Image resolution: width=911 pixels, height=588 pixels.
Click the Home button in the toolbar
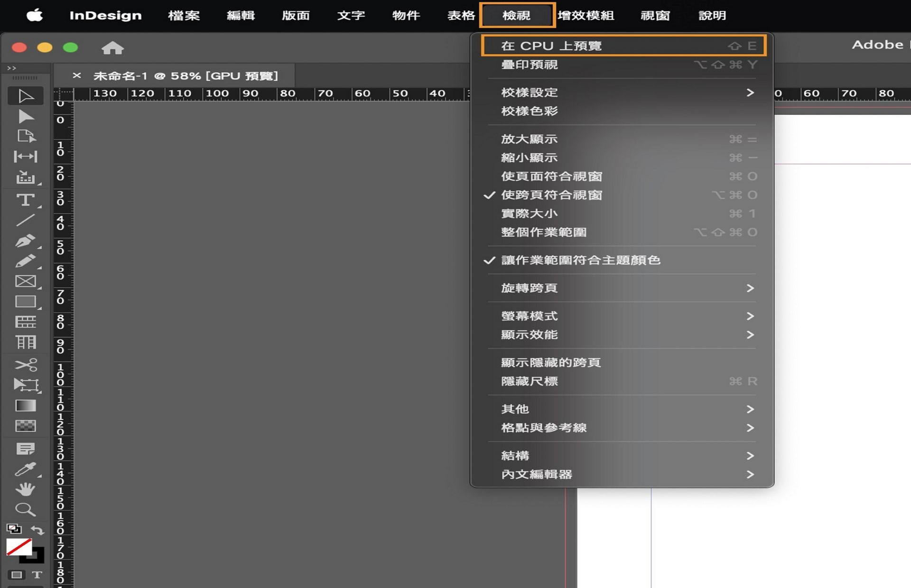[x=112, y=47]
